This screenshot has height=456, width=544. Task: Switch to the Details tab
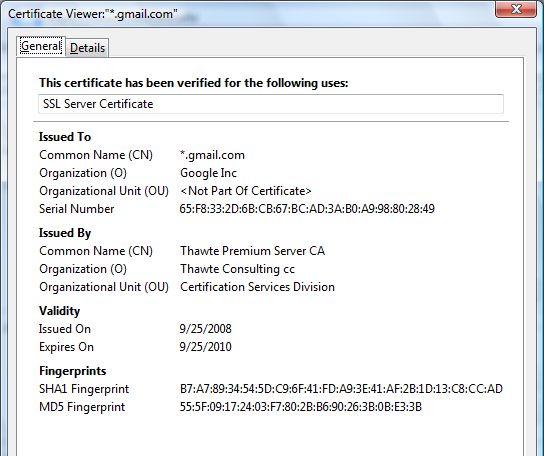click(87, 48)
